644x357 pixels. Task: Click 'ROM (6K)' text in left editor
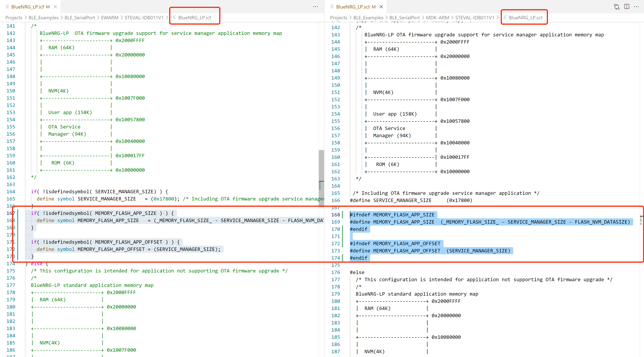click(x=63, y=163)
